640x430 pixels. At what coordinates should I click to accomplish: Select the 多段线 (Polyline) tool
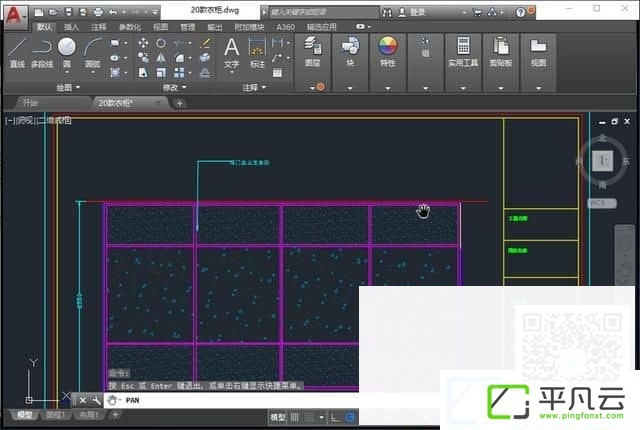pos(42,52)
